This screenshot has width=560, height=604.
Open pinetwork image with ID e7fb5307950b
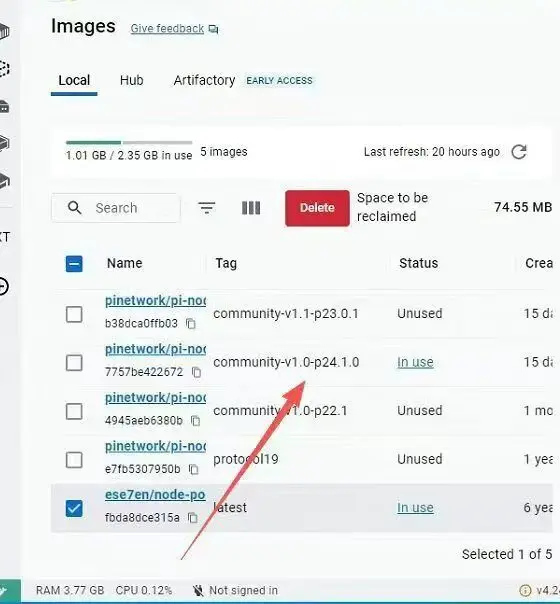click(x=155, y=446)
